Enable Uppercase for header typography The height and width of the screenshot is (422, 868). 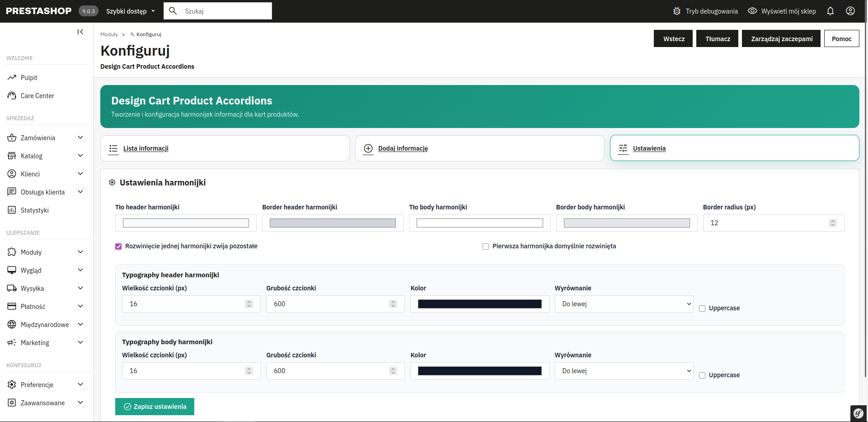point(702,308)
